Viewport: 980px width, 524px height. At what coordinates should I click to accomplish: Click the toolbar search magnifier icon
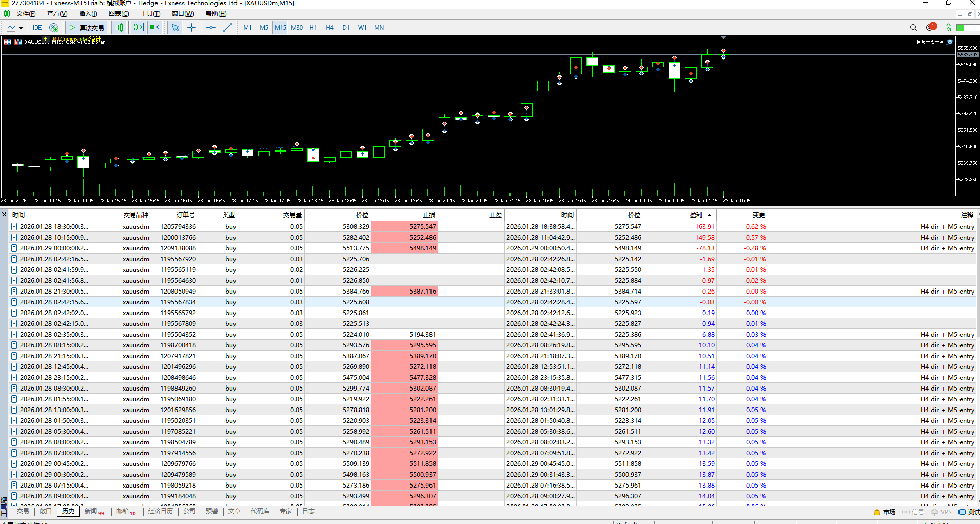click(913, 28)
